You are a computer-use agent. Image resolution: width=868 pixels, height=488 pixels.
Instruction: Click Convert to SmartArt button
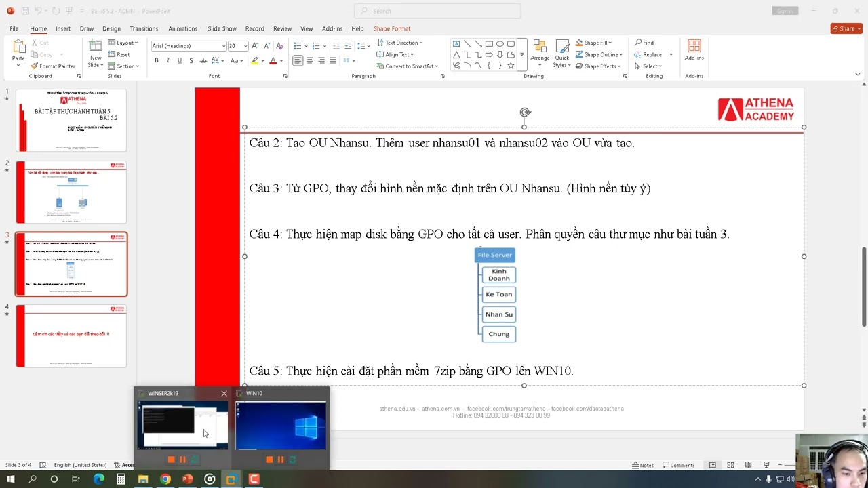tap(408, 66)
